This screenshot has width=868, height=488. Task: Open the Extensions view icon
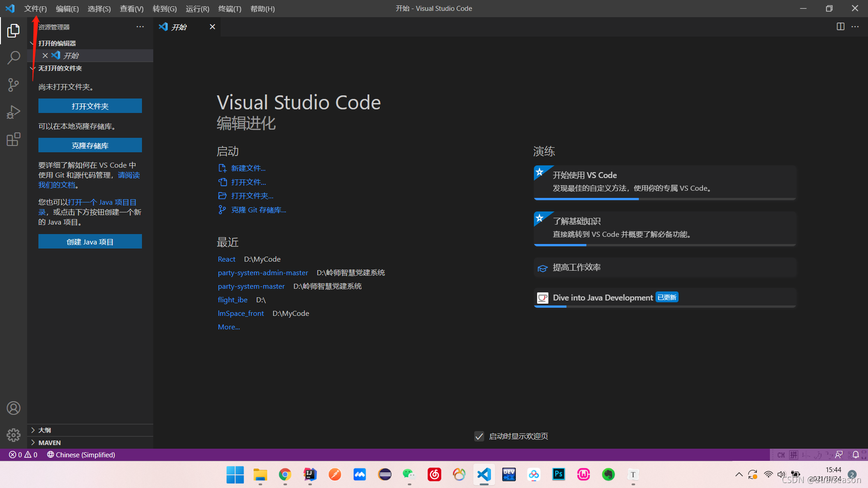(14, 139)
